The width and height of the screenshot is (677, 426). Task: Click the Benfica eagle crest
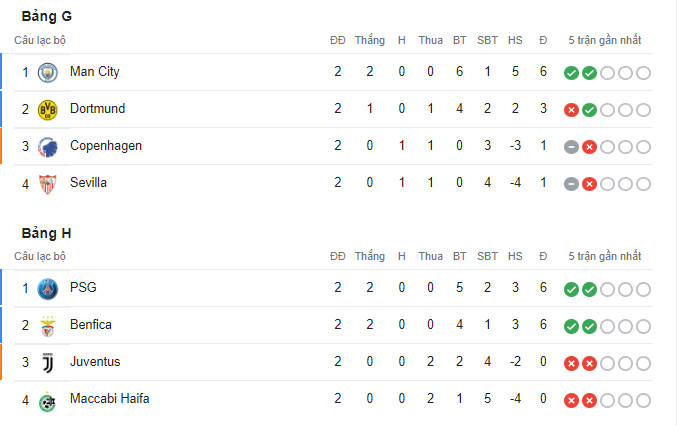(x=47, y=326)
